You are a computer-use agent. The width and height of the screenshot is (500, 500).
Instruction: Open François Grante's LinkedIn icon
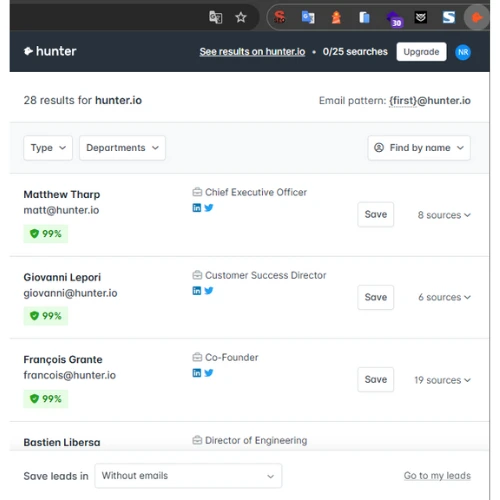pyautogui.click(x=197, y=373)
